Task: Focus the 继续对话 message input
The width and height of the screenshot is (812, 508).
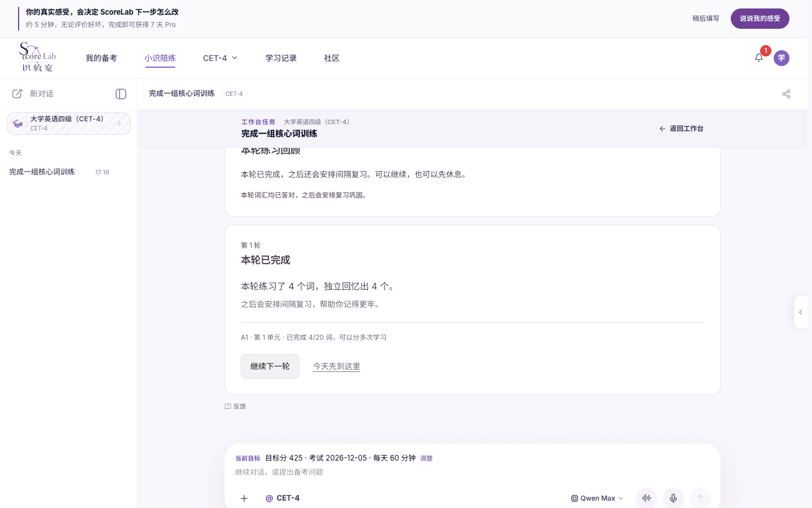Action: click(x=472, y=472)
